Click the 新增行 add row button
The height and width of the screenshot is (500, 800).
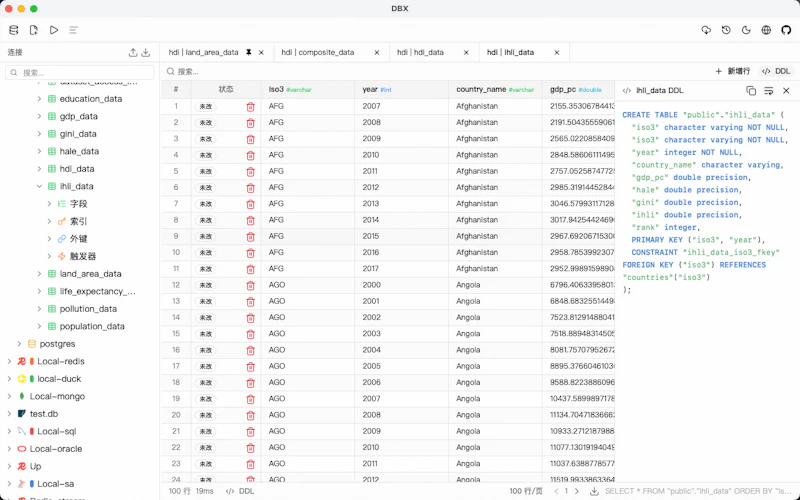point(733,71)
